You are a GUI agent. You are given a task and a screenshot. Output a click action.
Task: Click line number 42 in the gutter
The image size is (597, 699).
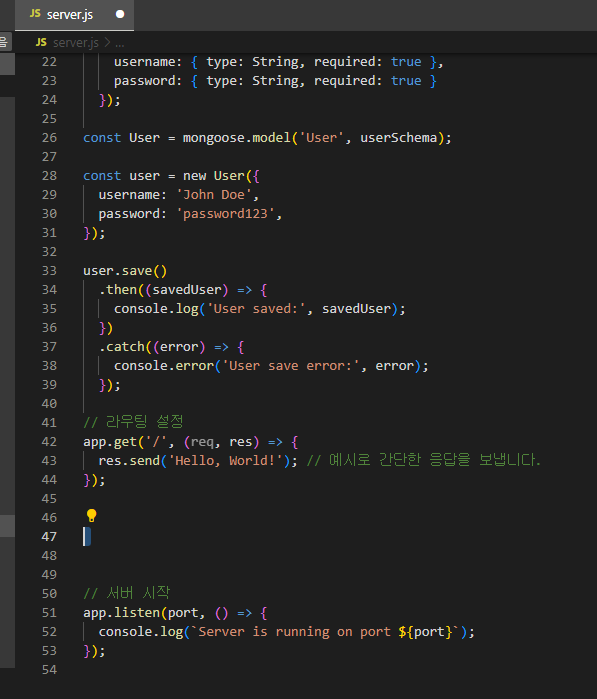49,442
